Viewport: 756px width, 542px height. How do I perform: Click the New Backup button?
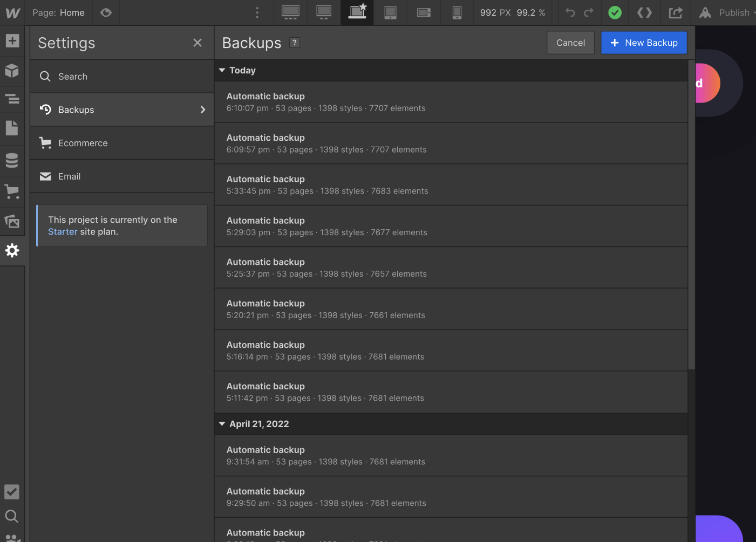[x=644, y=43]
